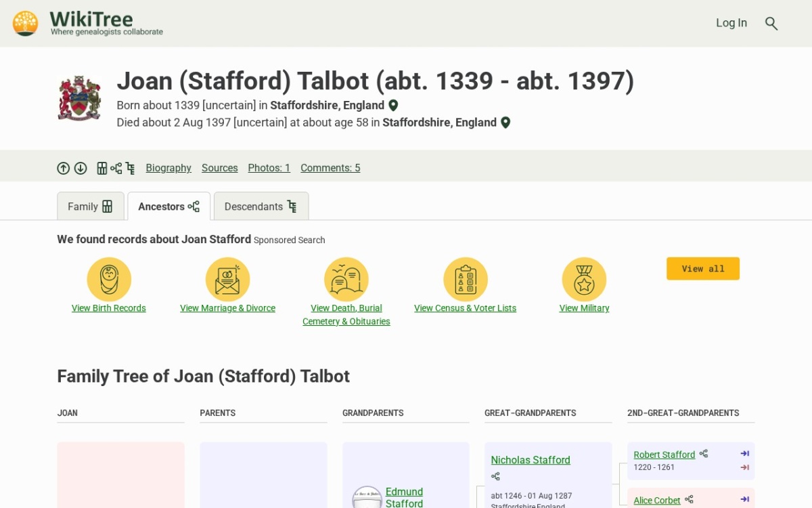Screen dimensions: 812x508
Task: Click the death location map pin
Action: coord(505,123)
